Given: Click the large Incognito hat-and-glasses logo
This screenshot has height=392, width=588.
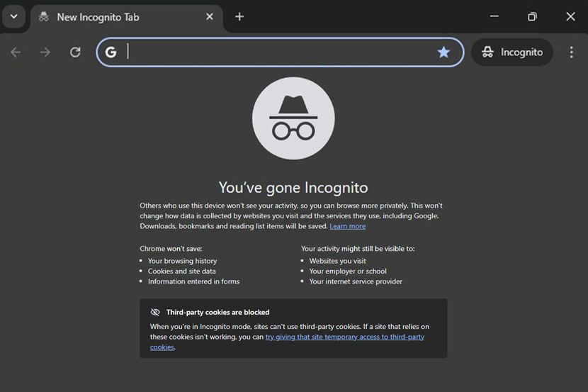Looking at the screenshot, I should [293, 118].
